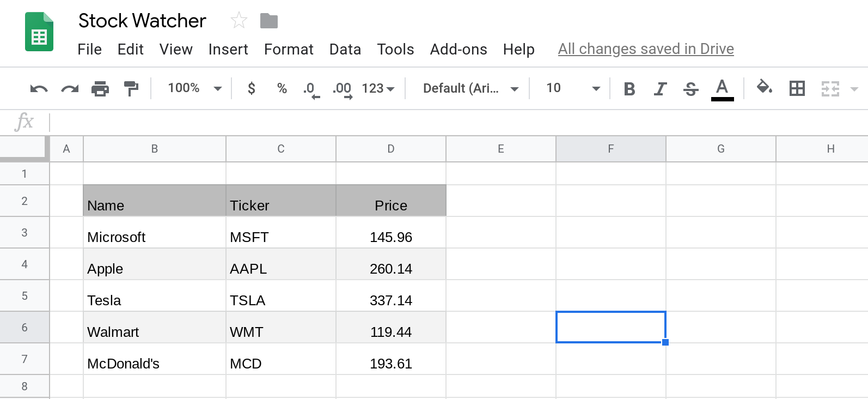Select the 145.96 price cell
The width and height of the screenshot is (868, 399).
[391, 233]
